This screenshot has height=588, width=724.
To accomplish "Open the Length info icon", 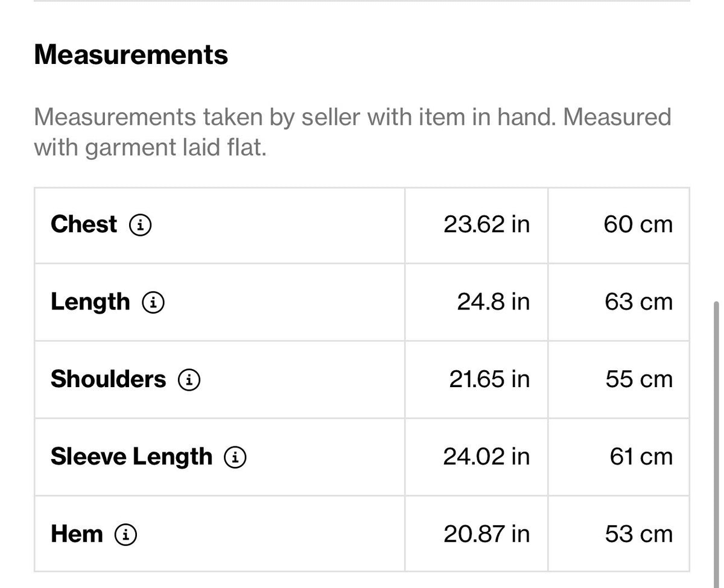I will [x=153, y=303].
